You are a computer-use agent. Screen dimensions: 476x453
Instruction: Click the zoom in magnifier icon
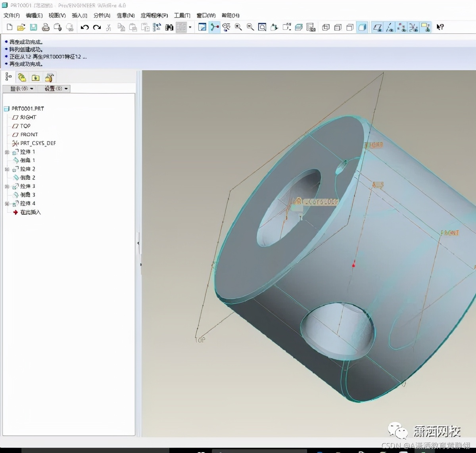238,27
